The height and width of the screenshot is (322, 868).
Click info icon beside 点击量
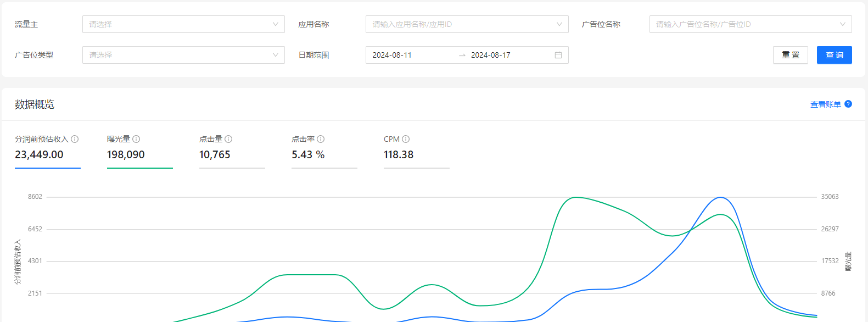pyautogui.click(x=228, y=139)
